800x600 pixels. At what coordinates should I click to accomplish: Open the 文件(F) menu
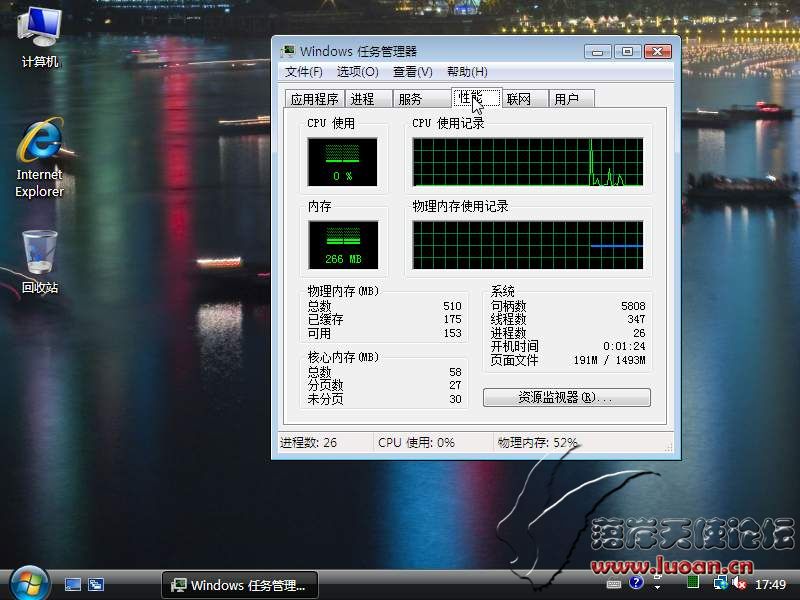[304, 72]
